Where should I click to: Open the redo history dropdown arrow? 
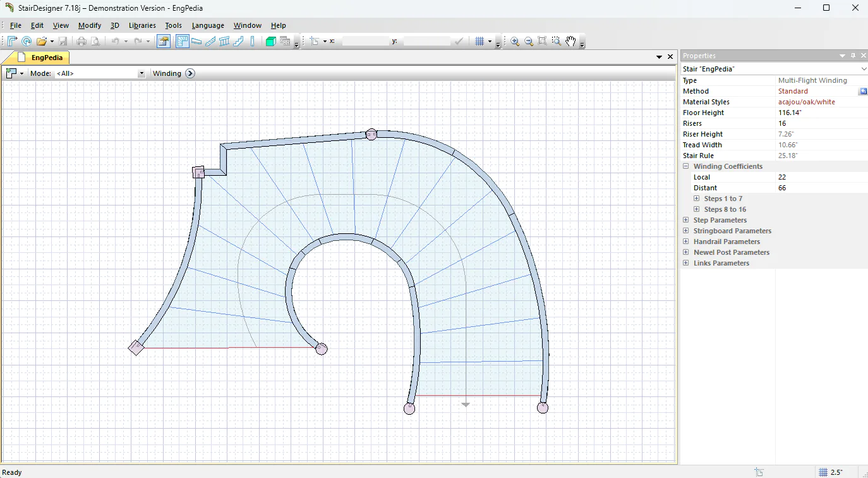pos(148,42)
